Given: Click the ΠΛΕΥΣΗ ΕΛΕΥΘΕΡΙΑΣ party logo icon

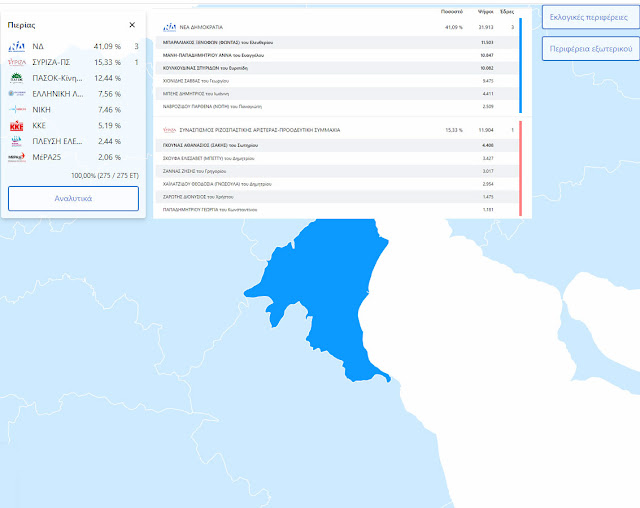Looking at the screenshot, I should [x=16, y=141].
